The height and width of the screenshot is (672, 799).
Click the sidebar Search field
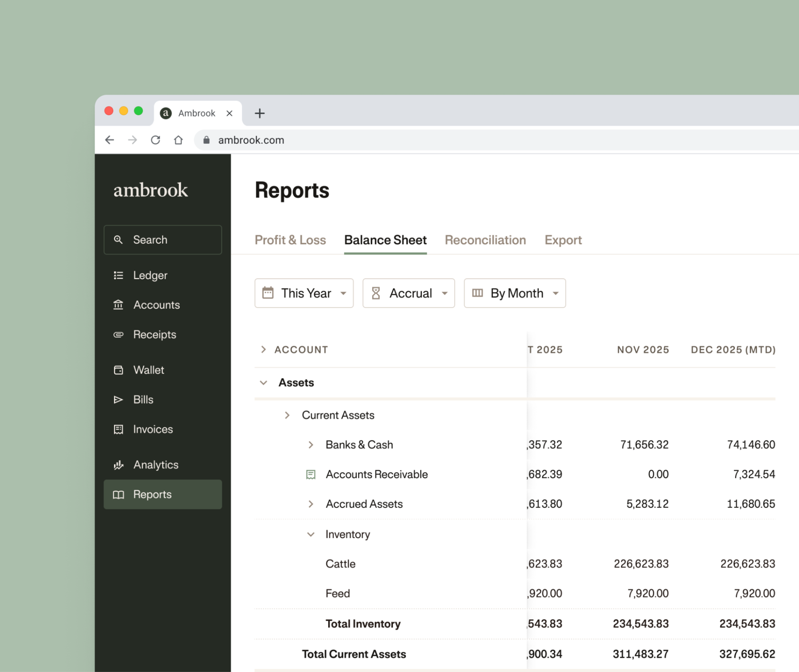[163, 240]
